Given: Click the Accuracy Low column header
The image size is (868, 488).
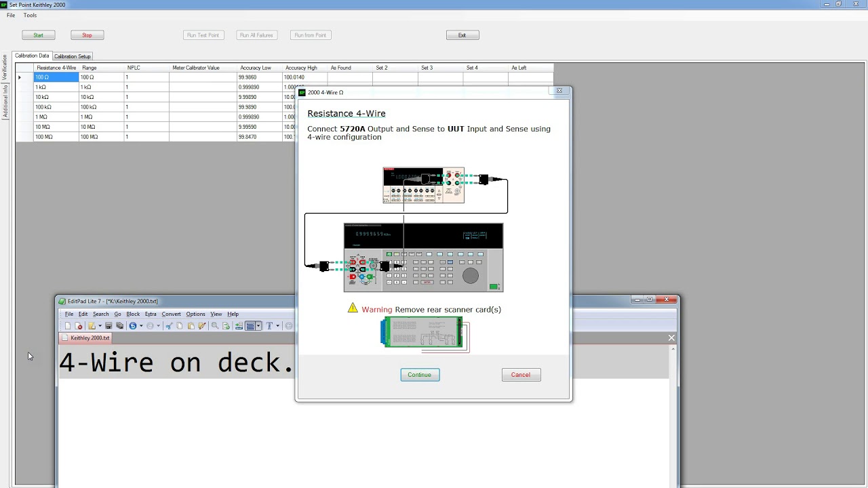Looking at the screenshot, I should coord(260,68).
